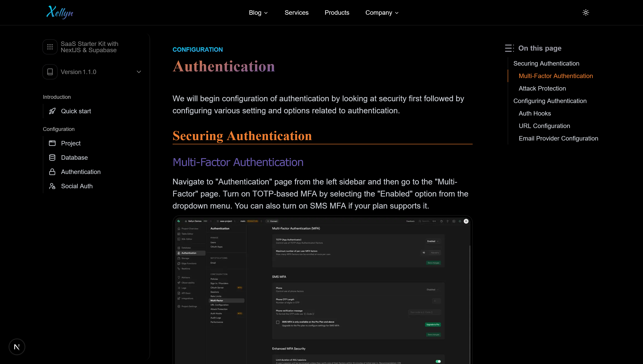
Task: Open the Blog dropdown menu
Action: pyautogui.click(x=258, y=12)
